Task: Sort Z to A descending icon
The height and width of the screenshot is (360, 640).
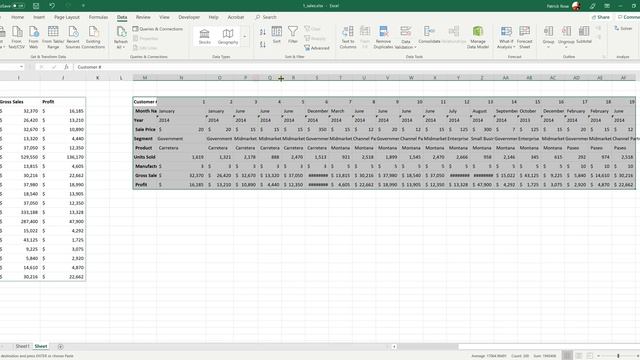Action: click(x=263, y=44)
